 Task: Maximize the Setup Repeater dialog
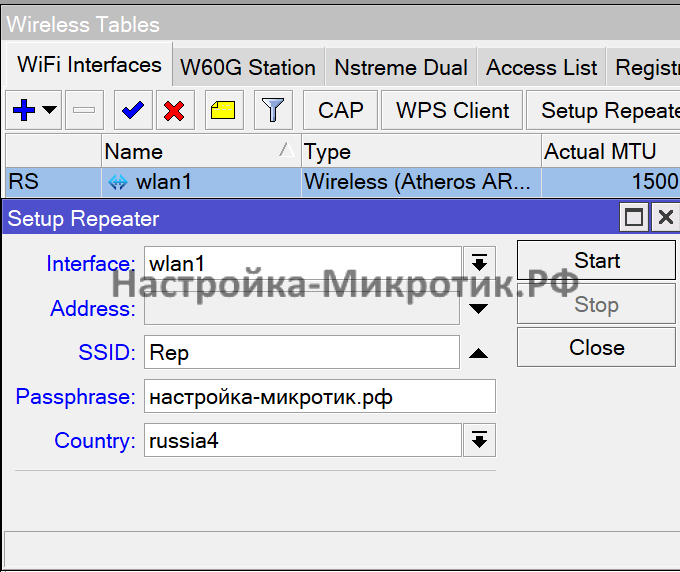pyautogui.click(x=634, y=217)
